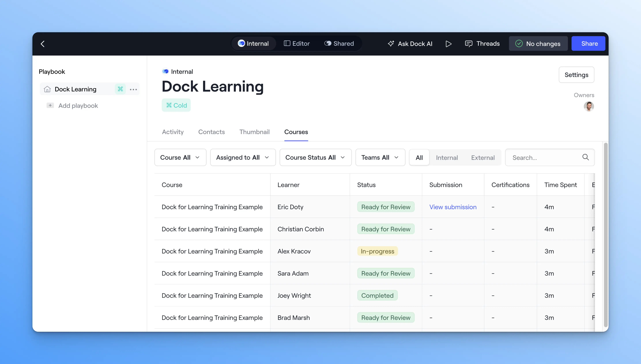Filter learners by Internal segment
Viewport: 641px width, 364px height.
(447, 158)
